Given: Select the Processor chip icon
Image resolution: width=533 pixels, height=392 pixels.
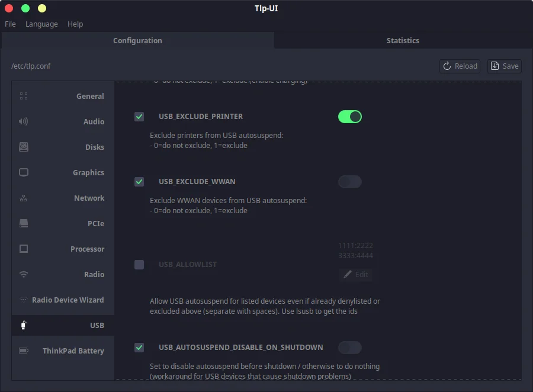Looking at the screenshot, I should [24, 249].
